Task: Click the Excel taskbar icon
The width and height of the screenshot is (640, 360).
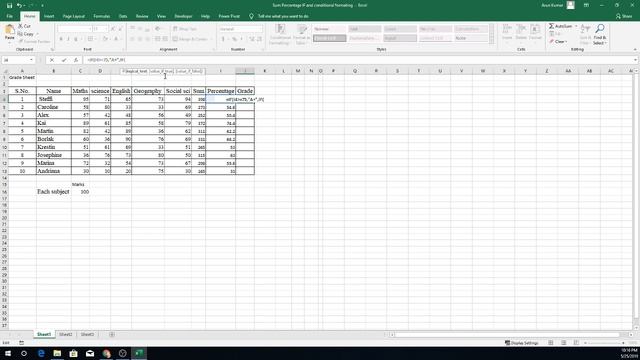Action: click(139, 353)
